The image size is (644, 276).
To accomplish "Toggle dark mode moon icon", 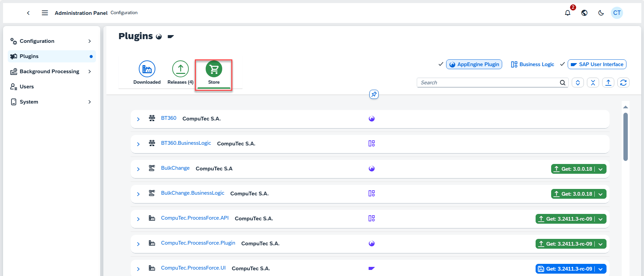I will [x=601, y=13].
